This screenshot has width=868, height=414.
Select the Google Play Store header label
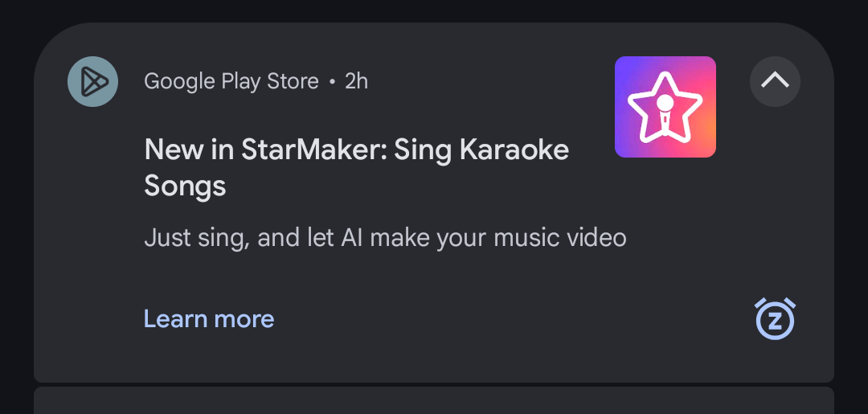coord(231,82)
